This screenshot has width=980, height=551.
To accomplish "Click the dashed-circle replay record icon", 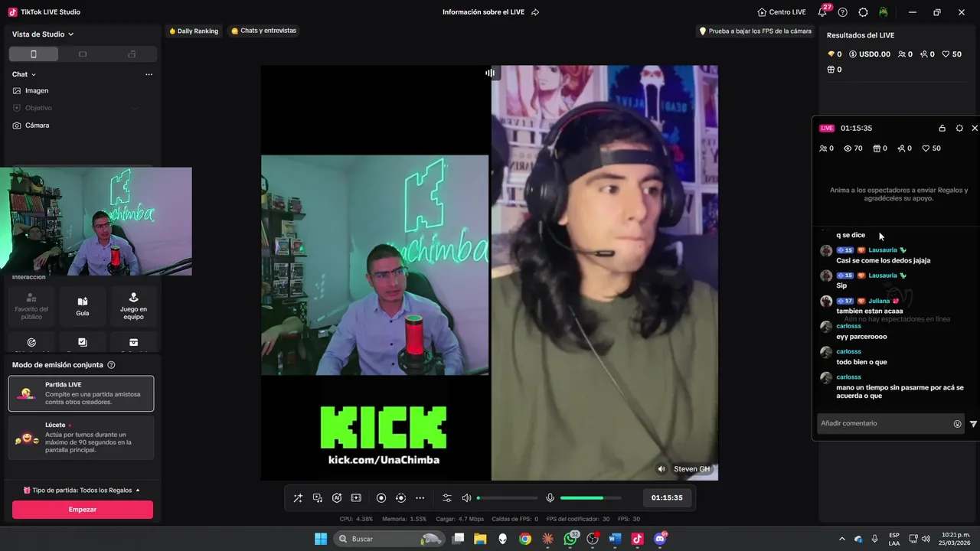I will coord(400,497).
